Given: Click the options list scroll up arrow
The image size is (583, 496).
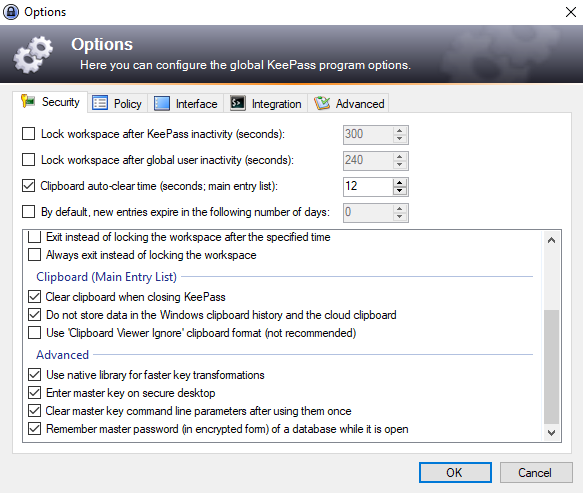Looking at the screenshot, I should [x=552, y=240].
